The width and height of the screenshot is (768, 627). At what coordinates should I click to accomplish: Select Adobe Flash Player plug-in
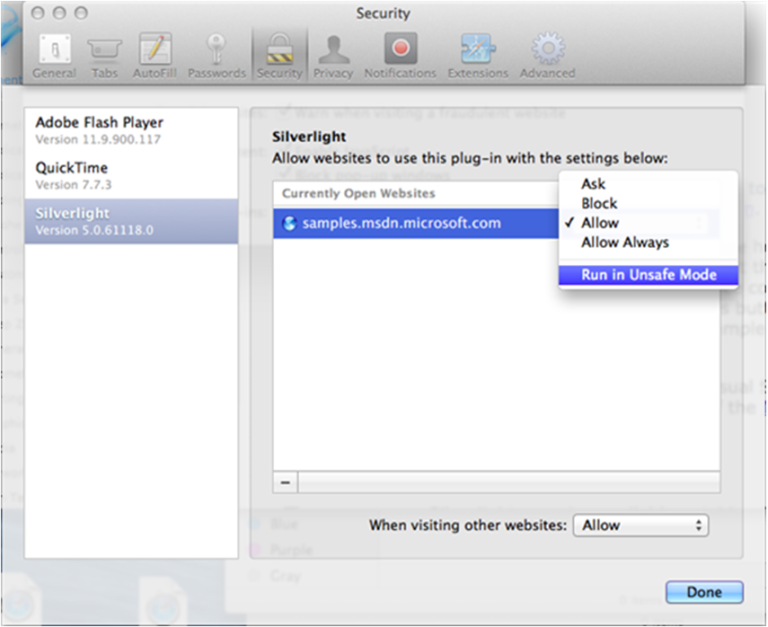[131, 130]
